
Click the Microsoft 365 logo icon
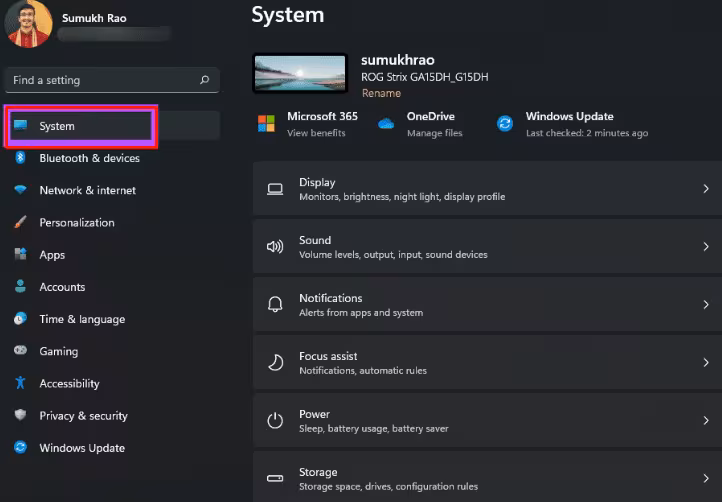click(x=266, y=123)
